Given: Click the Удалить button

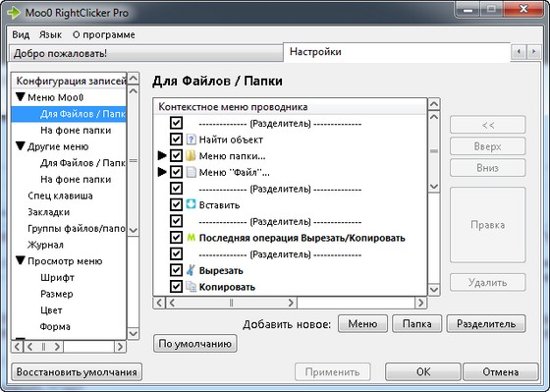Looking at the screenshot, I should 488,283.
